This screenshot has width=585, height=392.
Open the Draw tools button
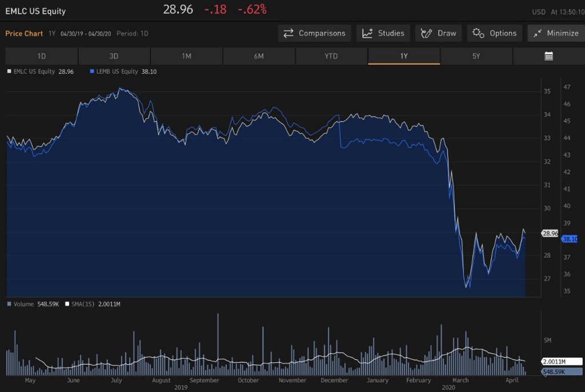pos(438,33)
